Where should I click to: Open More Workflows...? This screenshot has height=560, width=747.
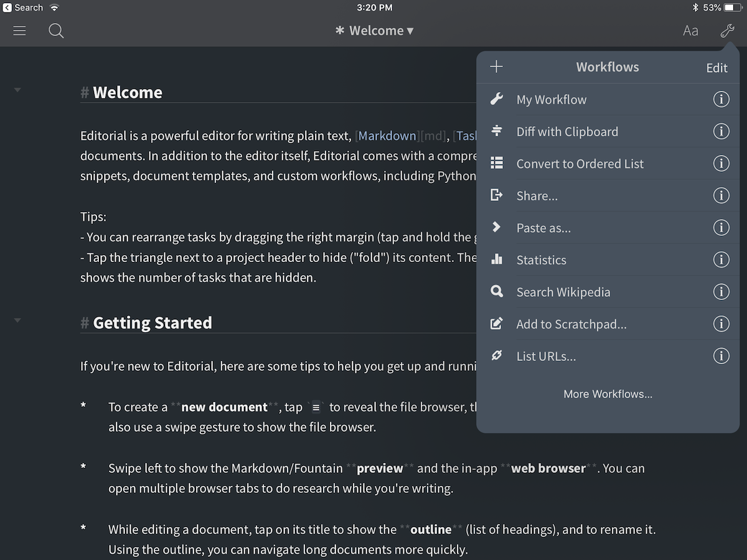click(608, 394)
